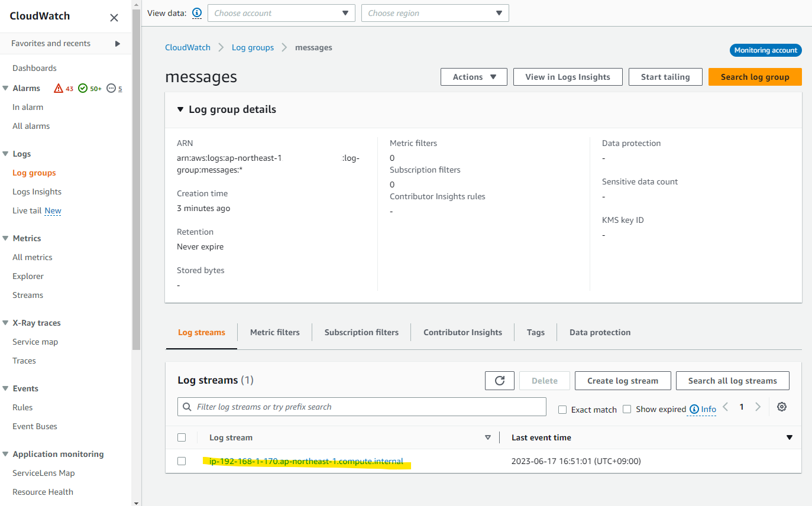Close the CloudWatch sidebar with X icon

114,18
